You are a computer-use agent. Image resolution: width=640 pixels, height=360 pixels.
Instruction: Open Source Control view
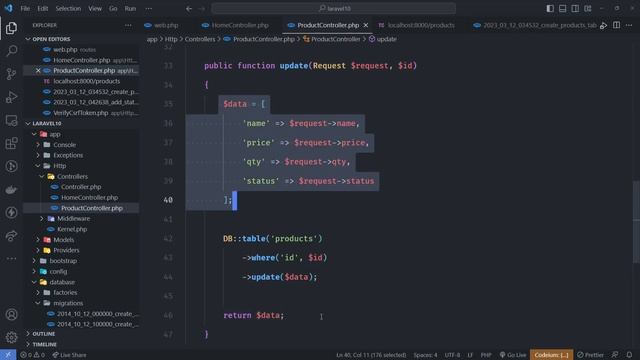pos(11,74)
